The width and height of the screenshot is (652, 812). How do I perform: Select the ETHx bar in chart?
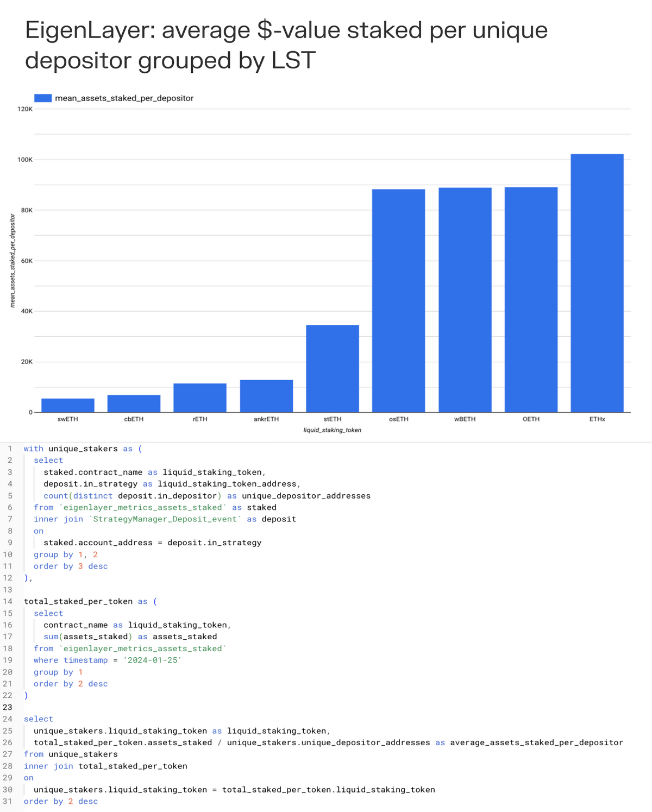coord(597,283)
